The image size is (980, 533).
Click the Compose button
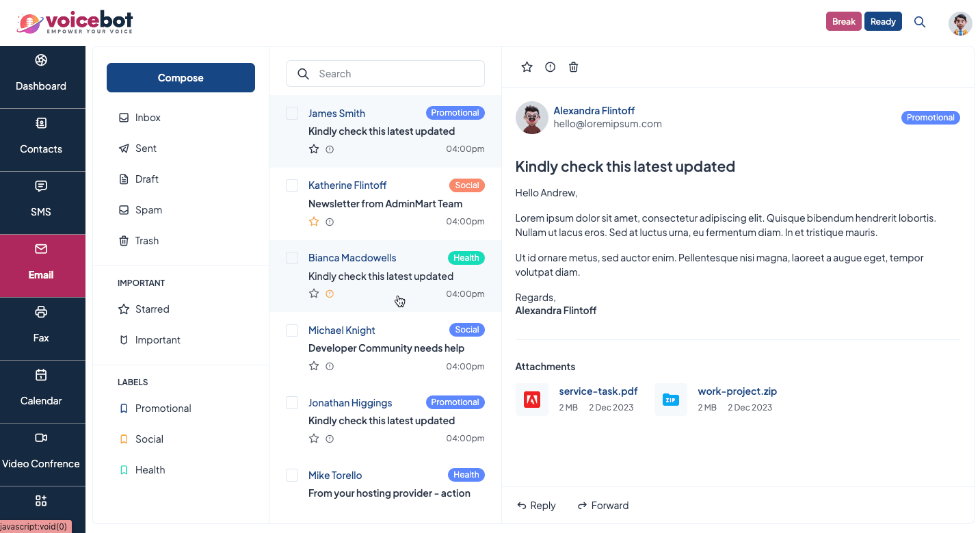point(181,78)
